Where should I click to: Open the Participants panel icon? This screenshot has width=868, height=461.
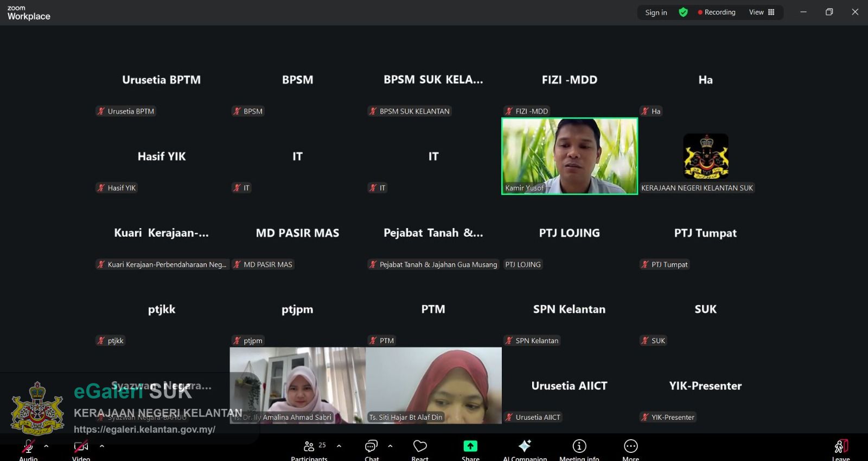(309, 446)
